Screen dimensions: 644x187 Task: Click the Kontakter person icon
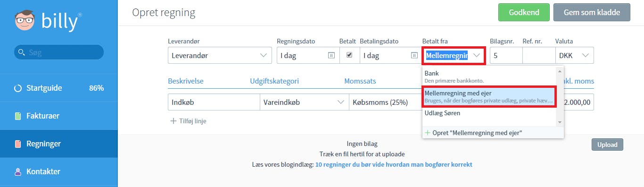pos(18,171)
